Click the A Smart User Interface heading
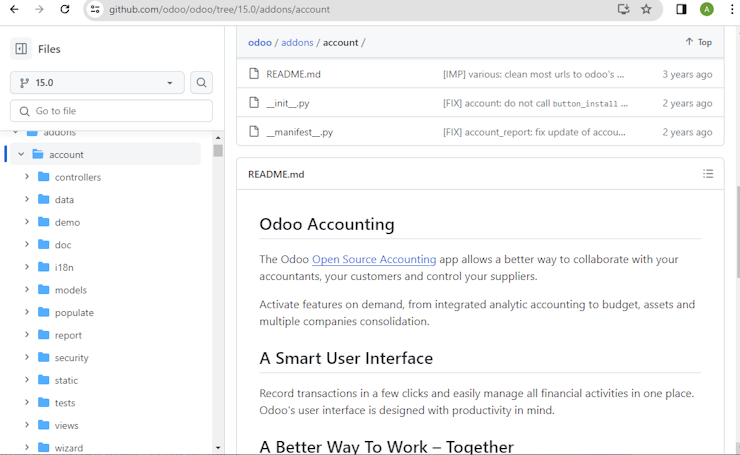The width and height of the screenshot is (740, 455). coord(346,358)
